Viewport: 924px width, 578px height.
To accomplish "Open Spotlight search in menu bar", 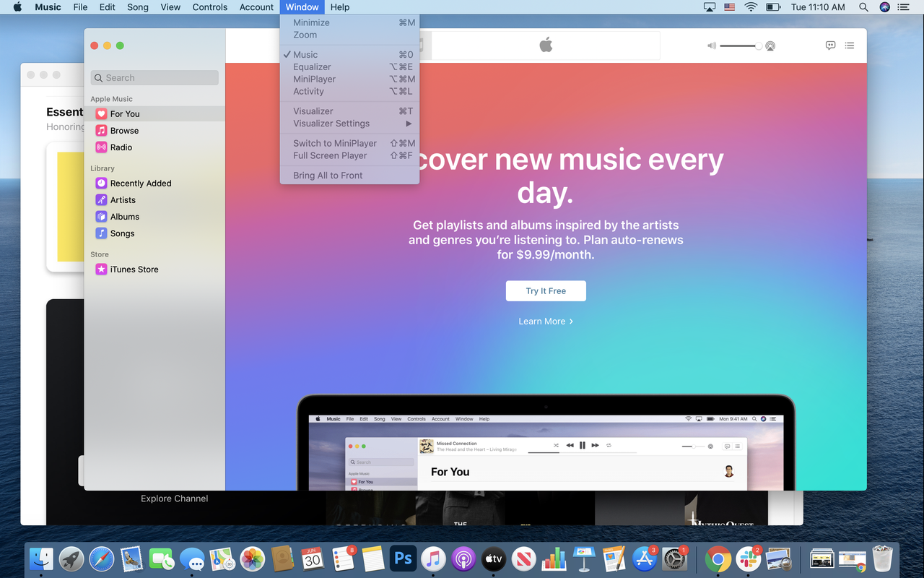I will point(863,7).
